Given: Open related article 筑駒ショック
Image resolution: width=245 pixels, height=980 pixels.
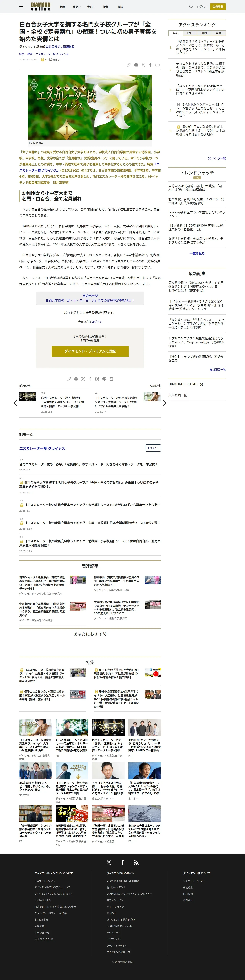Looking at the screenshot, I should (x=42, y=583).
